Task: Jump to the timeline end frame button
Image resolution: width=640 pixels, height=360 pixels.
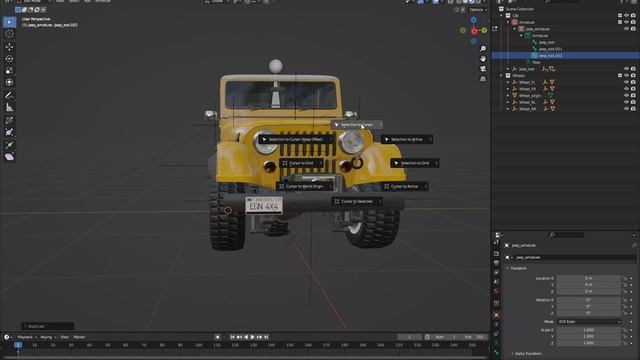Action: 266,337
